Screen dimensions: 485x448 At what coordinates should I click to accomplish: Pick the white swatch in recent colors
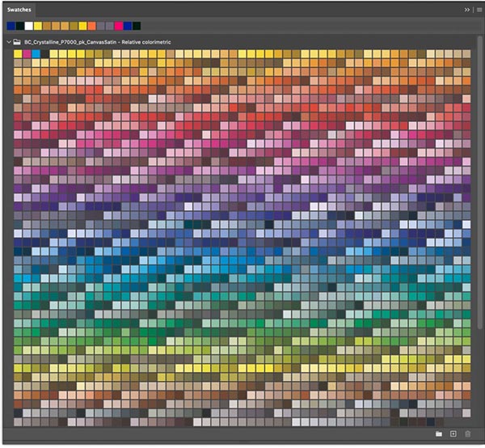pos(29,26)
